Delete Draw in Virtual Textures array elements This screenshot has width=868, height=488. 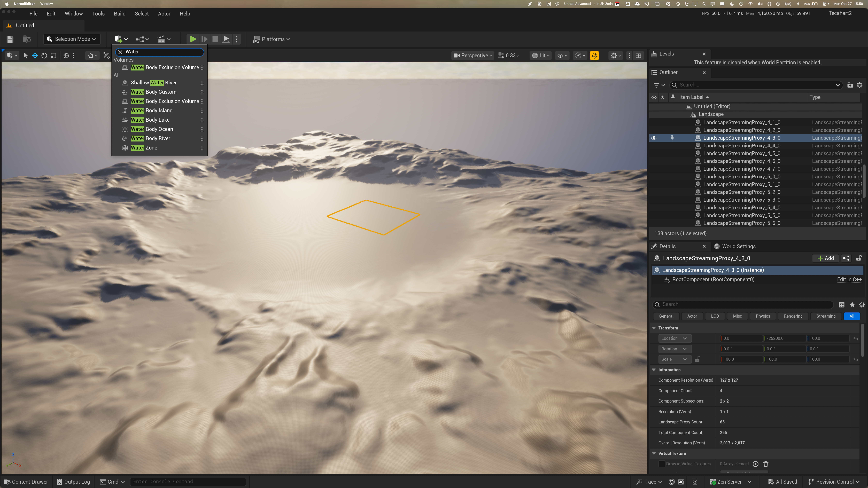pos(766,464)
